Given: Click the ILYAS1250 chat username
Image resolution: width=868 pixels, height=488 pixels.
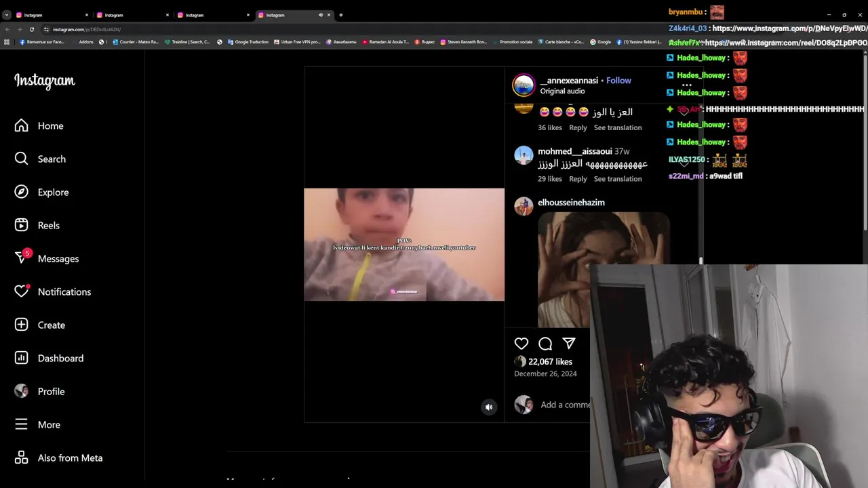Looking at the screenshot, I should [687, 160].
